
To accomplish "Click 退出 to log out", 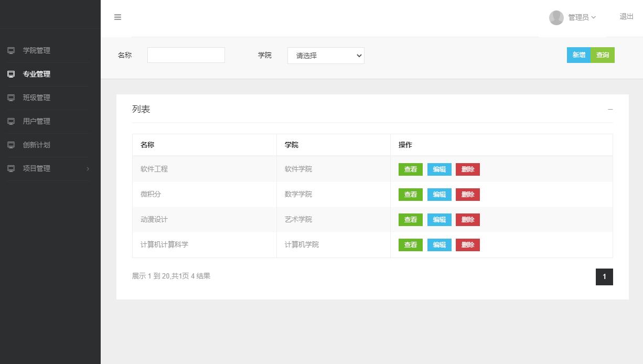I will click(626, 16).
